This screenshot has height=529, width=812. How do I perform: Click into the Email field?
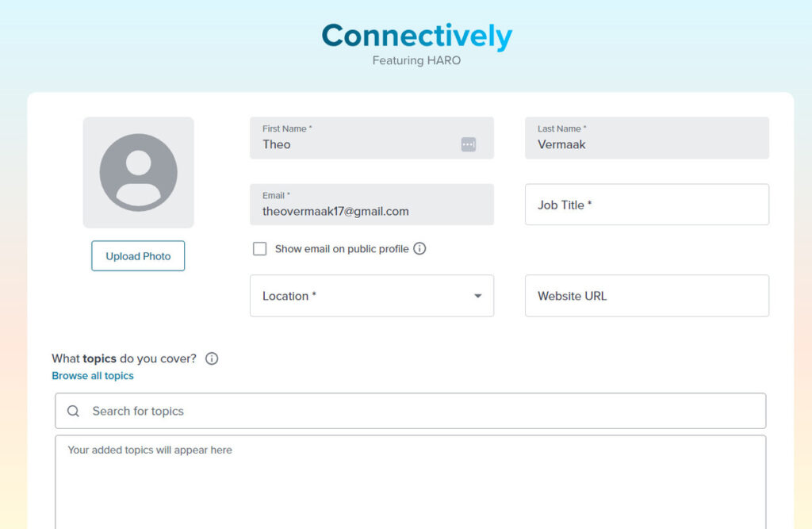pos(372,205)
